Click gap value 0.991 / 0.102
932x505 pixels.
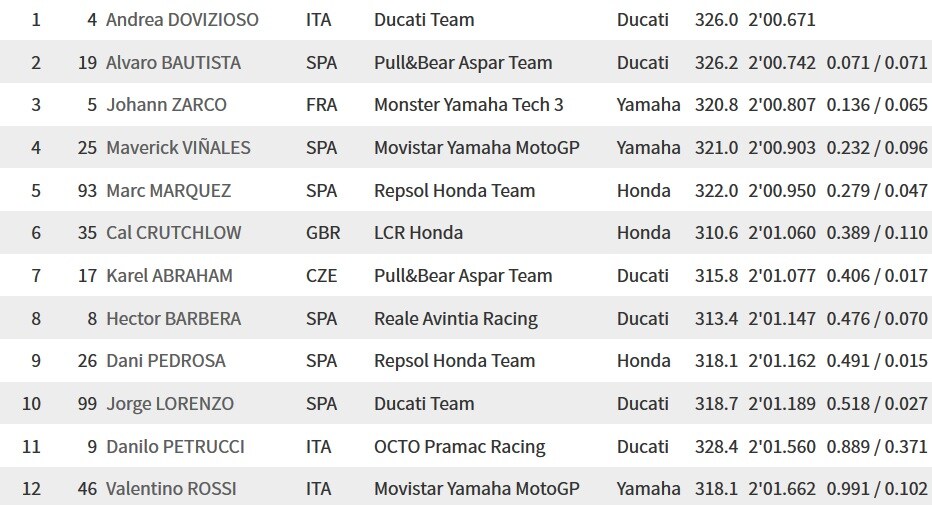877,488
